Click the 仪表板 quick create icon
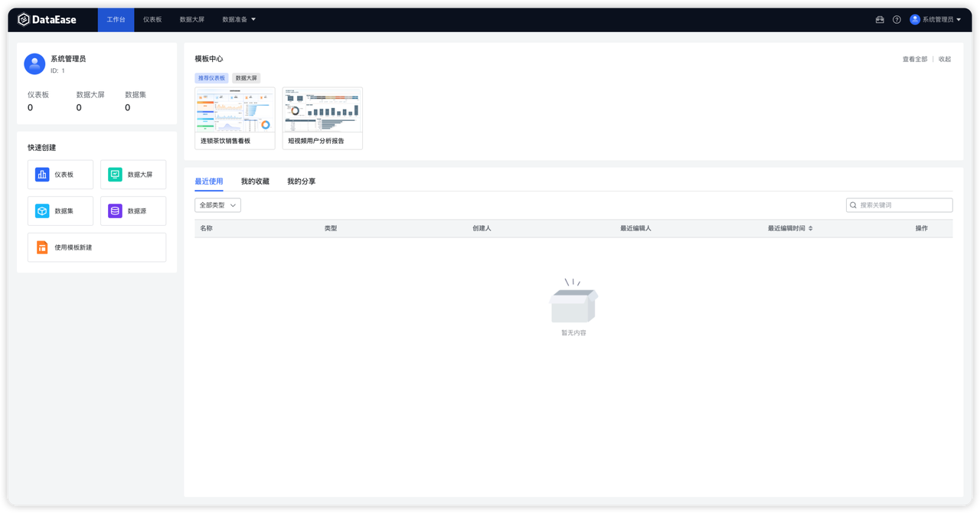This screenshot has height=513, width=980. click(x=41, y=174)
